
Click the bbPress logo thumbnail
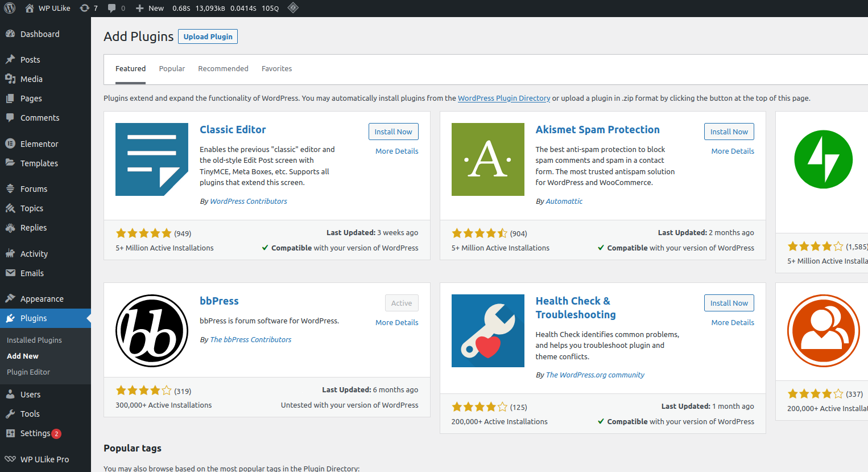pyautogui.click(x=152, y=331)
